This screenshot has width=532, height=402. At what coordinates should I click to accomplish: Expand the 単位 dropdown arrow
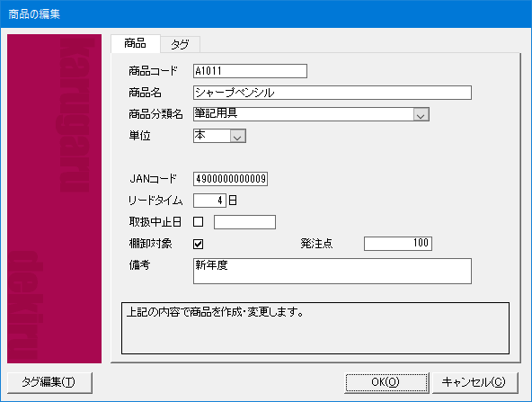(x=238, y=136)
